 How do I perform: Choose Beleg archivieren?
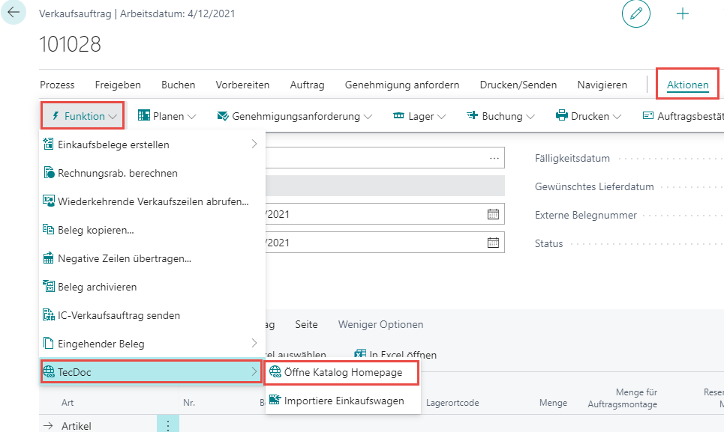(152, 287)
